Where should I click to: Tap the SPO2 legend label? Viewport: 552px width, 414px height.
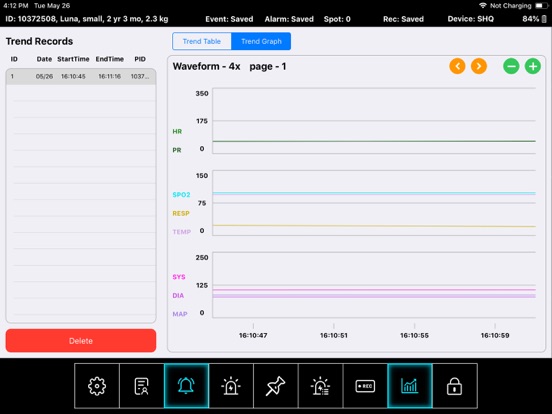181,195
